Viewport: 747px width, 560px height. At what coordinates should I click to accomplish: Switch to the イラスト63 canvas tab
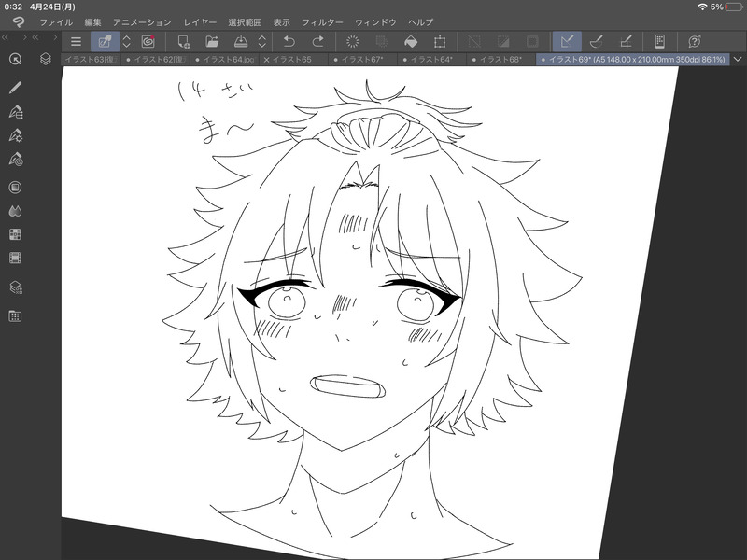click(91, 60)
